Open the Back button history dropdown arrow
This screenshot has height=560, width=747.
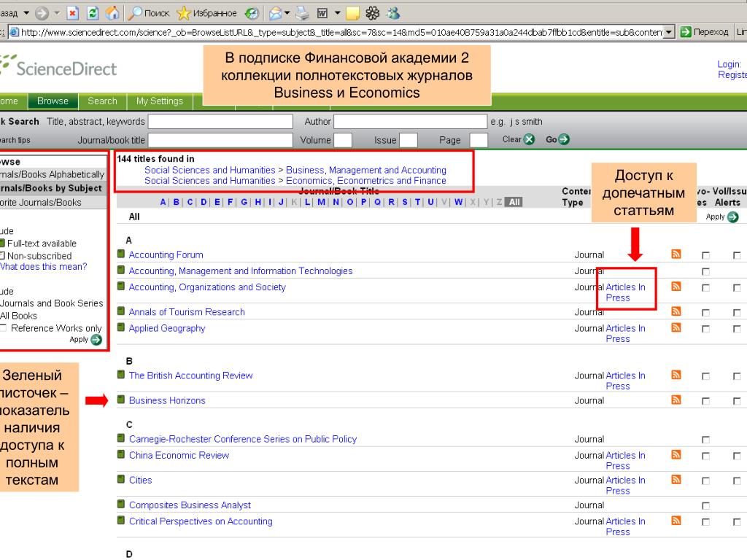(27, 13)
